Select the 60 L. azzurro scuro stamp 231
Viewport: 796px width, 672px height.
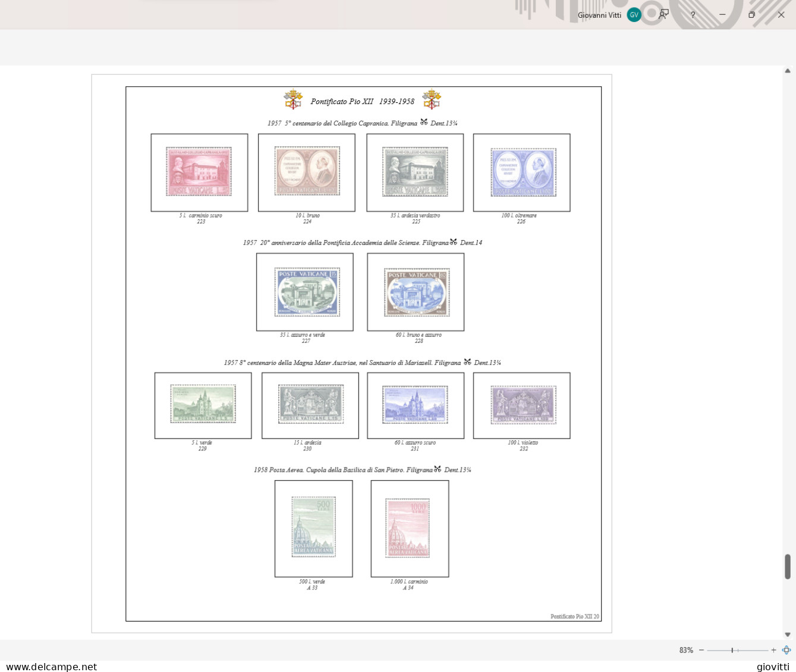(416, 405)
